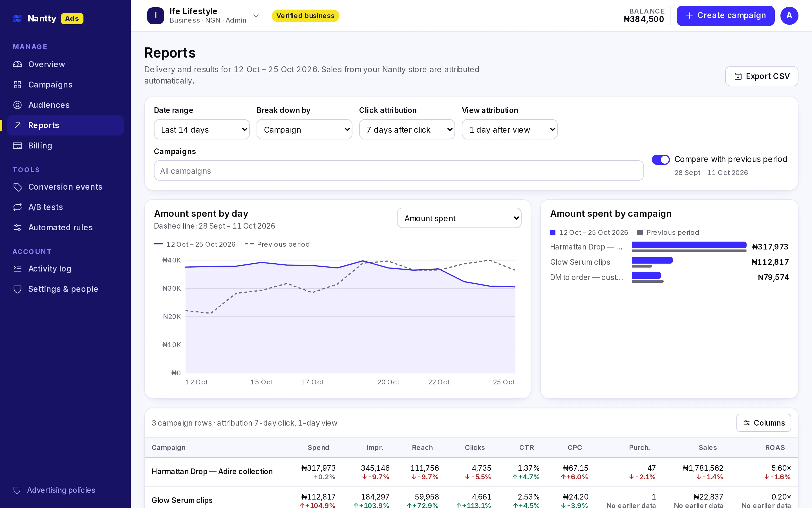The height and width of the screenshot is (508, 812).
Task: Click the Spend column header
Action: click(x=318, y=448)
